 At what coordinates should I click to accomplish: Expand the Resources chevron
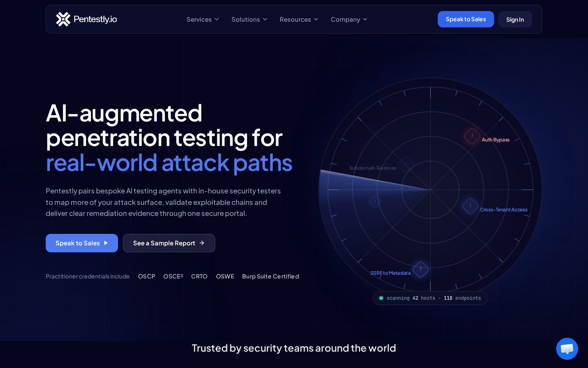316,19
